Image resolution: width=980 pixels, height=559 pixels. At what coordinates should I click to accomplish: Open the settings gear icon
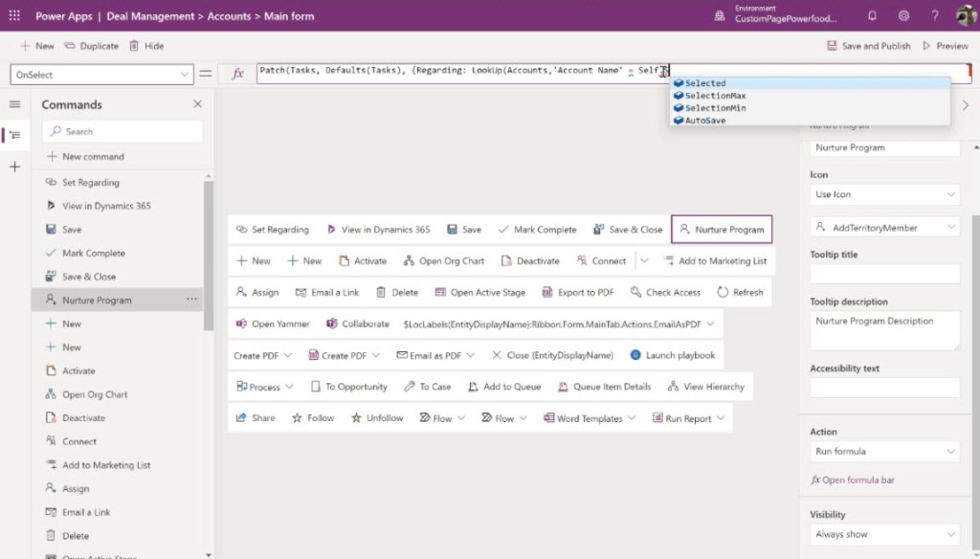pyautogui.click(x=903, y=16)
